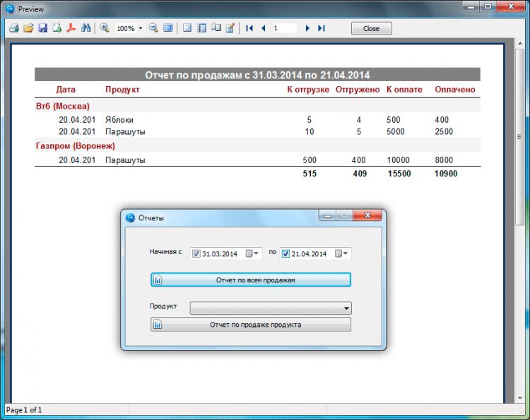Click the 'Отгружено' column header

[358, 90]
